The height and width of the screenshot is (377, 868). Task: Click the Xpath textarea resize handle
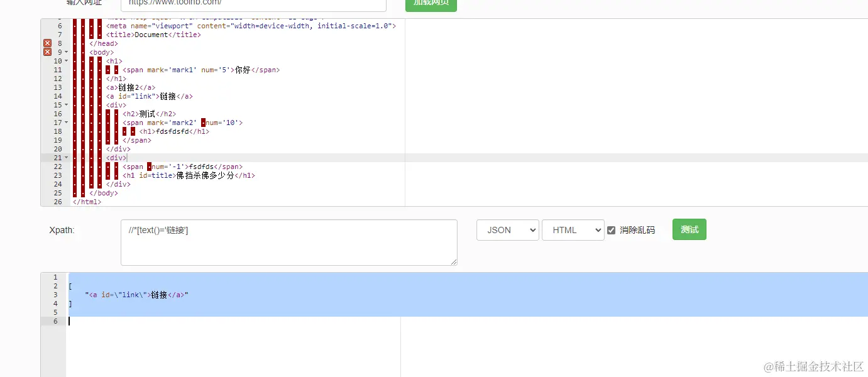coord(454,262)
